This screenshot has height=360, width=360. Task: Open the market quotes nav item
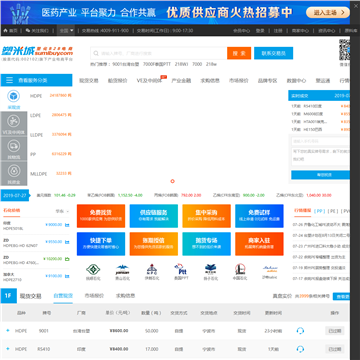(239, 80)
